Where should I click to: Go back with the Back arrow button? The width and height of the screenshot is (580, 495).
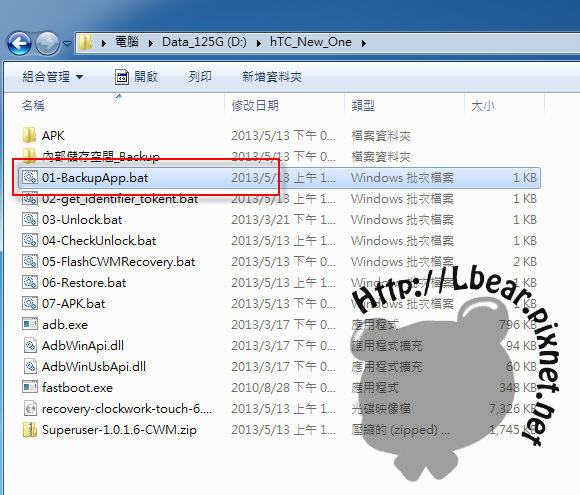19,44
